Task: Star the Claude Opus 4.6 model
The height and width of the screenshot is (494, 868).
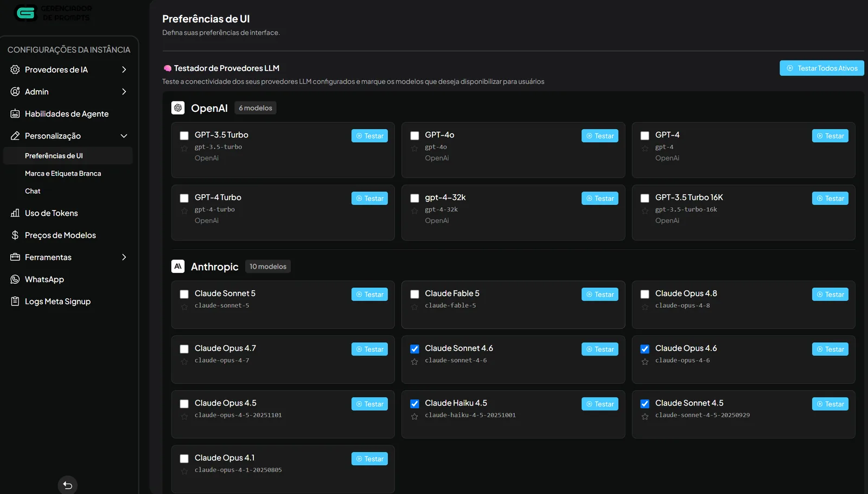Action: point(645,362)
